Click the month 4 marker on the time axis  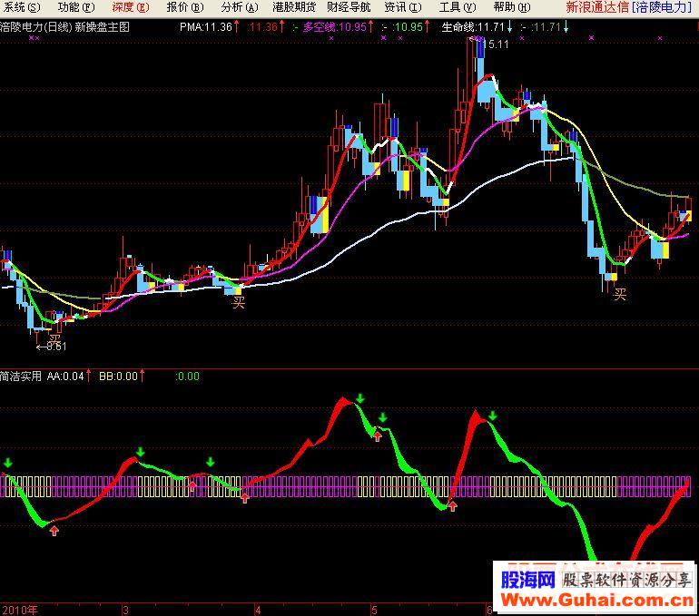click(258, 610)
